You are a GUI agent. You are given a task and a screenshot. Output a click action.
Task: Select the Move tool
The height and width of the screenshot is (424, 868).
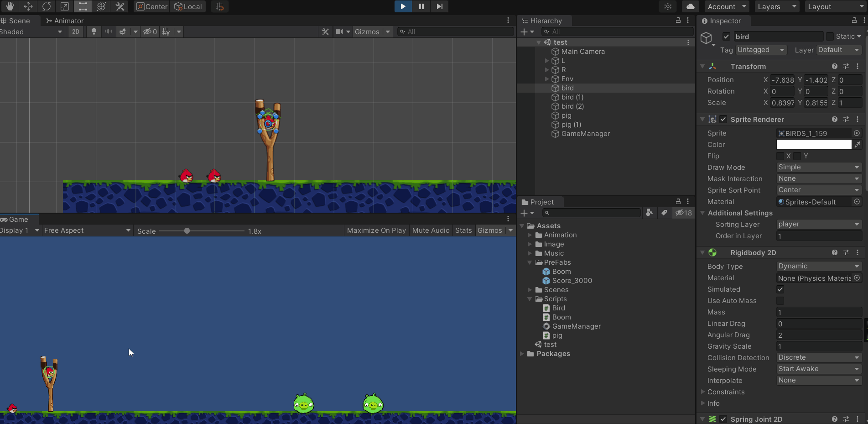28,6
